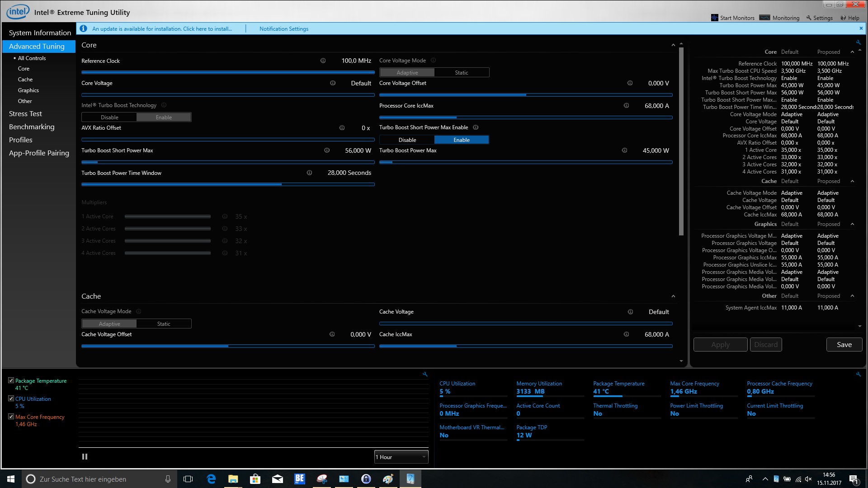Select Graphics under Advanced Tuning
Screen dimensions: 868x488
(28, 90)
